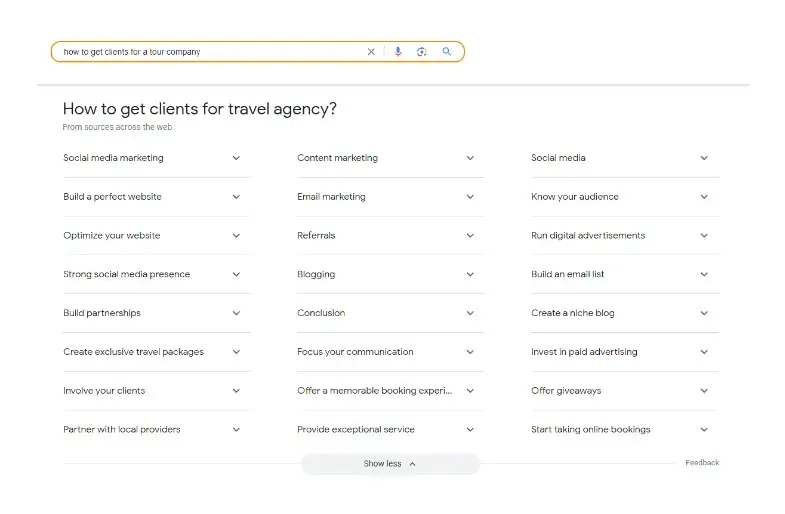Start voice search with the microphone icon

[398, 52]
